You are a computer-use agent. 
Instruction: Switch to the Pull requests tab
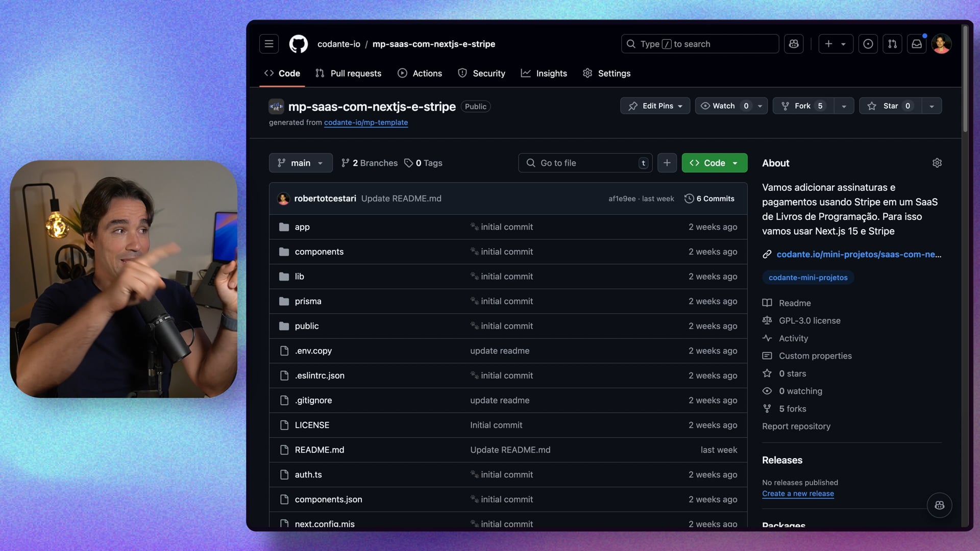point(349,73)
